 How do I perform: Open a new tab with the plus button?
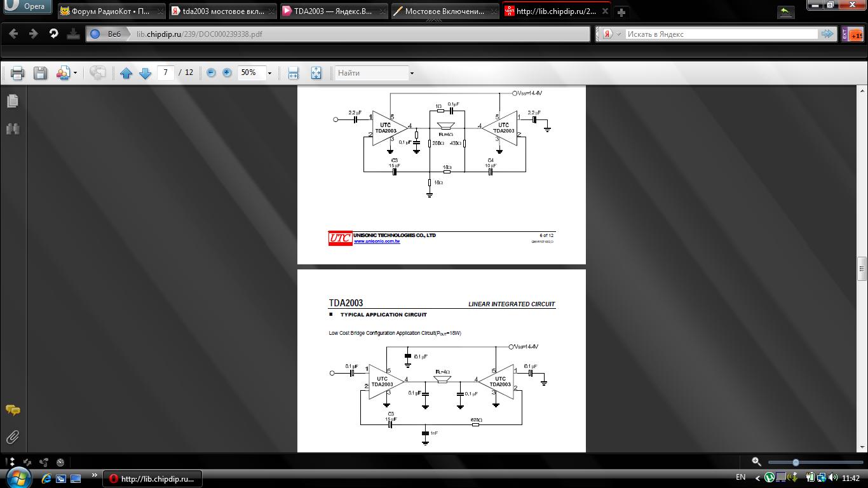[x=621, y=11]
